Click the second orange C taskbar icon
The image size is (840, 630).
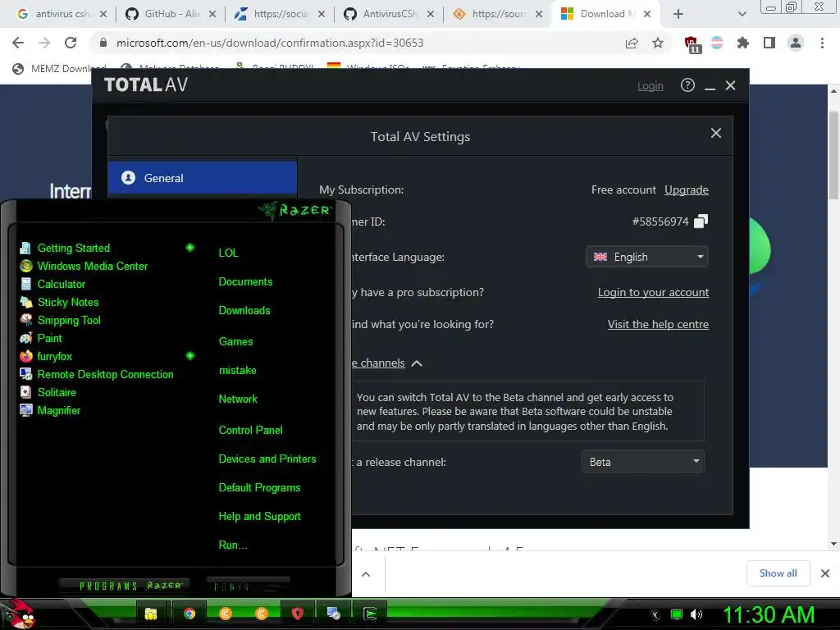tap(262, 614)
